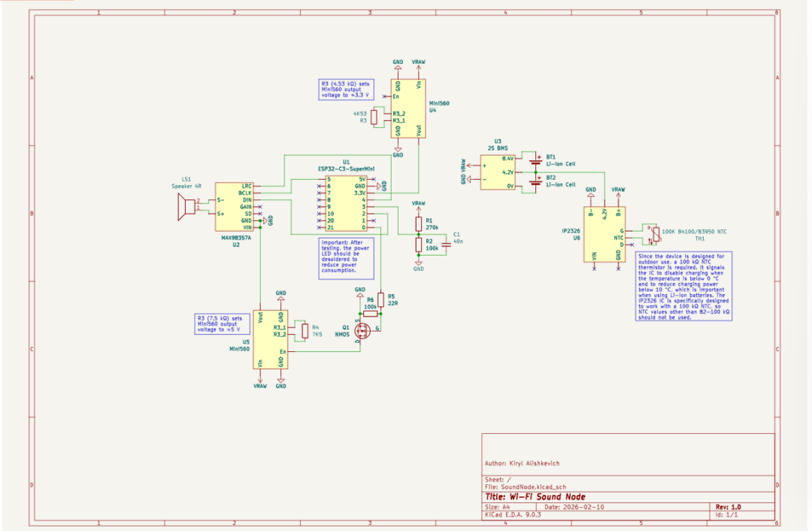This screenshot has width=812, height=531.
Task: Click the R5 22R resistor symbol
Action: coord(381,300)
